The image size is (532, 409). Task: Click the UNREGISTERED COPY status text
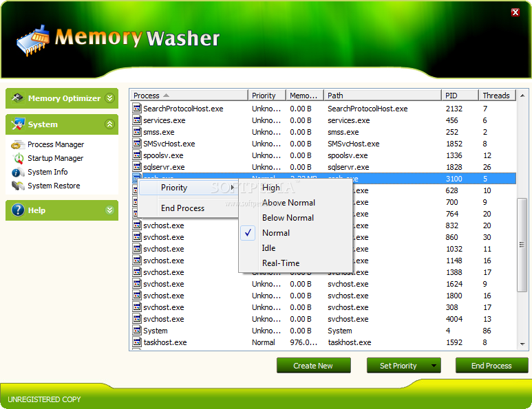[44, 399]
